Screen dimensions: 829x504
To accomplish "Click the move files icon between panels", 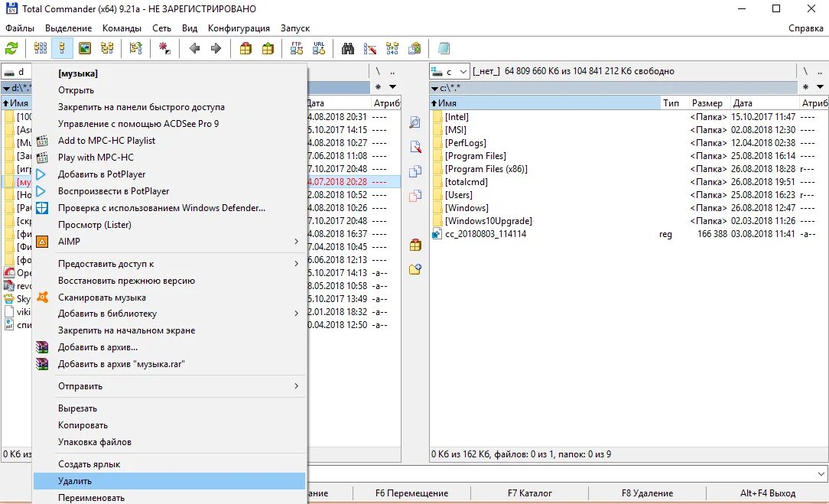I will [415, 196].
